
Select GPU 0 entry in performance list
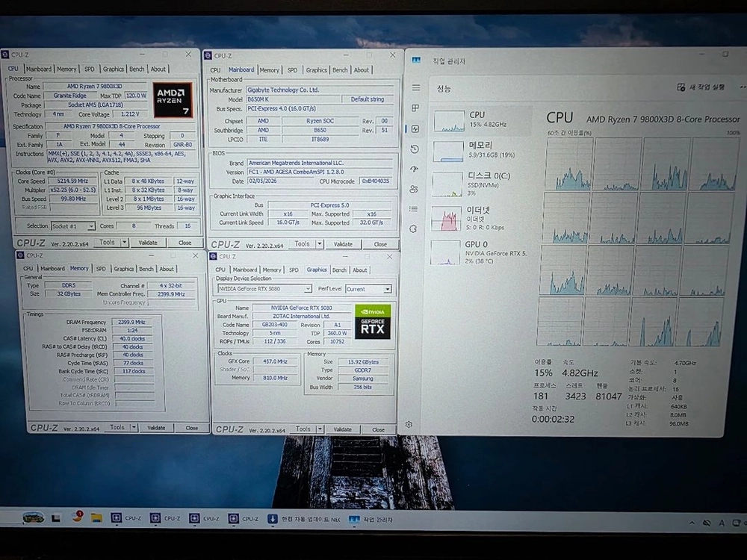[x=480, y=252]
